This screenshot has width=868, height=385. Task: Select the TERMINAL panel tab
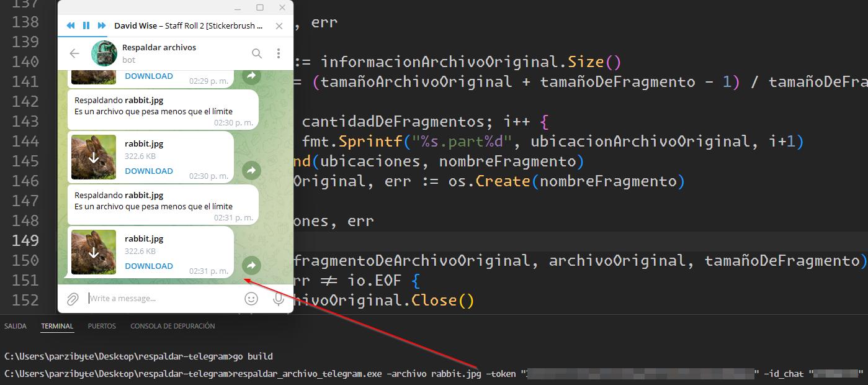(x=57, y=326)
